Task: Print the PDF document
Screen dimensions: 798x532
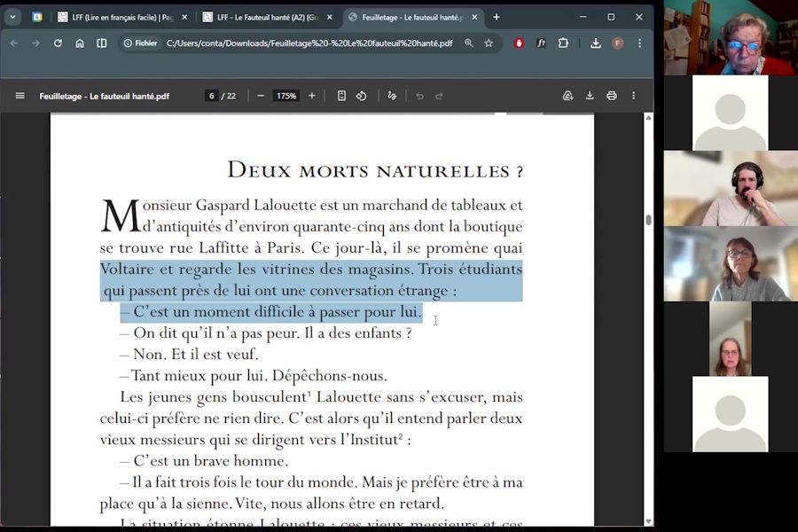Action: click(612, 96)
